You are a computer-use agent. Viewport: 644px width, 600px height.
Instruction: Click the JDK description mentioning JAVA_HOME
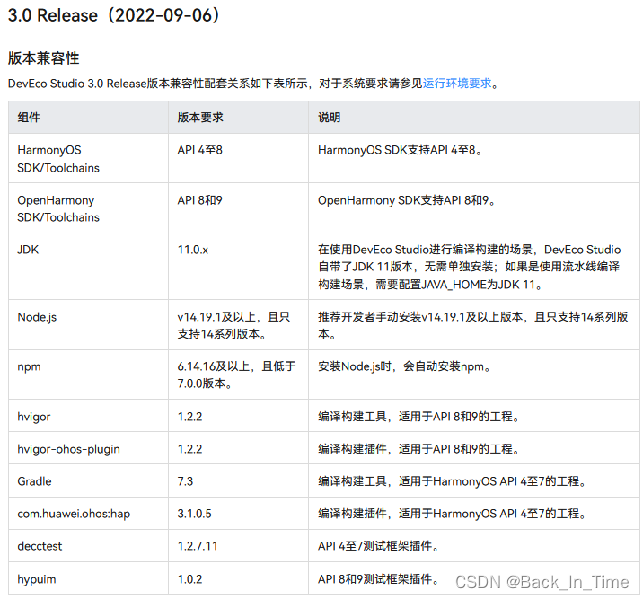point(469,267)
